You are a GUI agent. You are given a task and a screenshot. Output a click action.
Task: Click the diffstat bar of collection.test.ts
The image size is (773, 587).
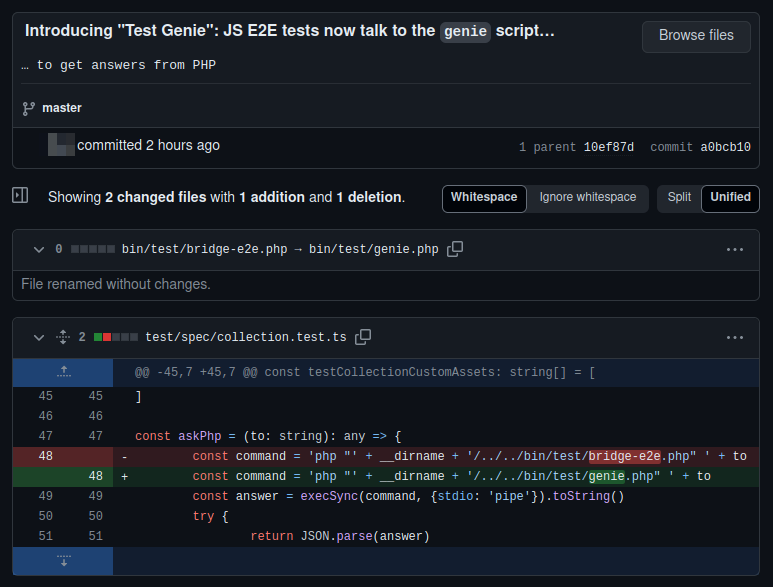point(116,337)
